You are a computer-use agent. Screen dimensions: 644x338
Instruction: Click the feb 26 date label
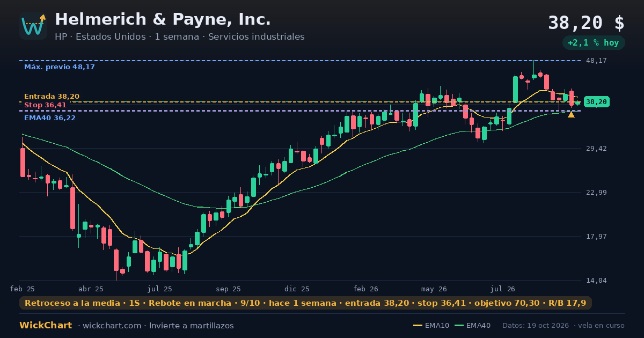[366, 289]
